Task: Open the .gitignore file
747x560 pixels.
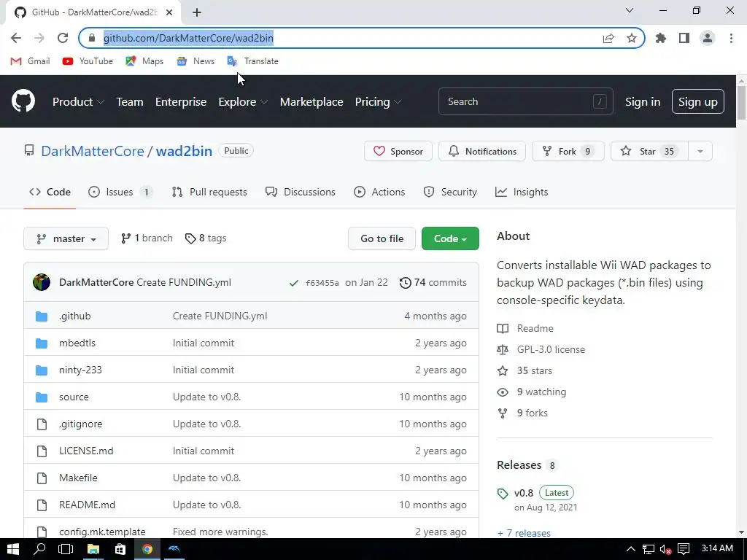Action: 80,424
